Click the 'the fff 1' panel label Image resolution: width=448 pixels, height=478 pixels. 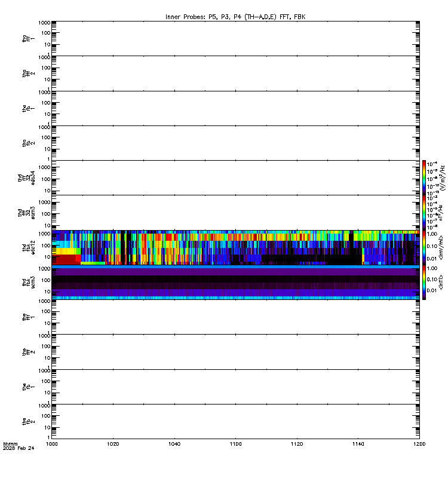[28, 317]
